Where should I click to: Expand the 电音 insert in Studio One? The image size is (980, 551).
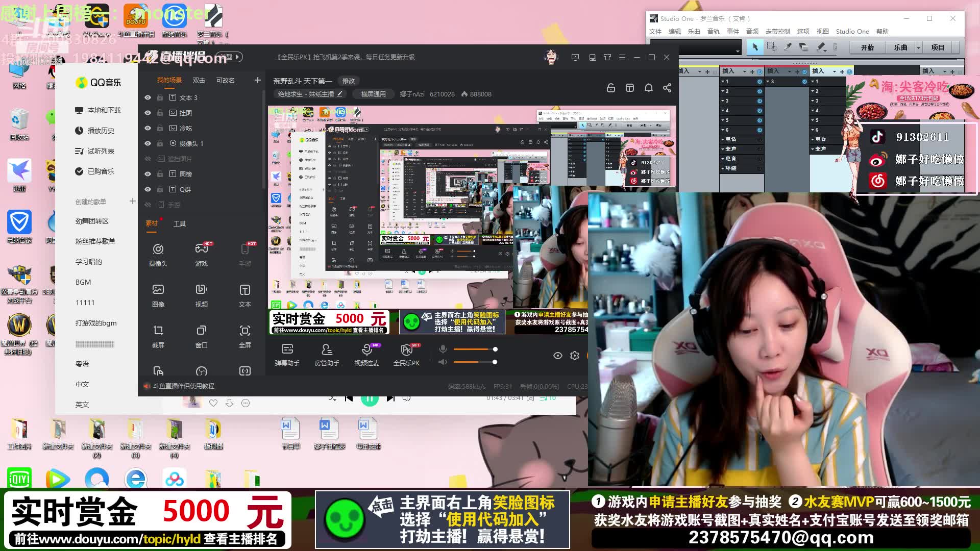pos(723,159)
